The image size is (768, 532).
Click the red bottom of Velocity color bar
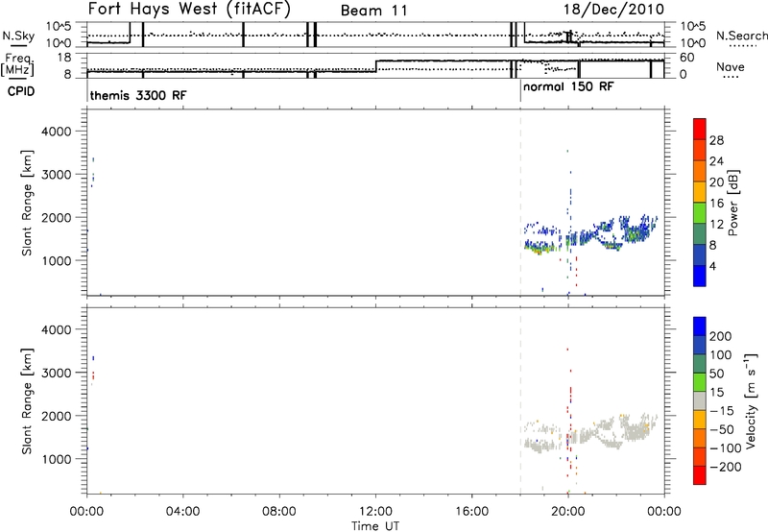click(700, 475)
